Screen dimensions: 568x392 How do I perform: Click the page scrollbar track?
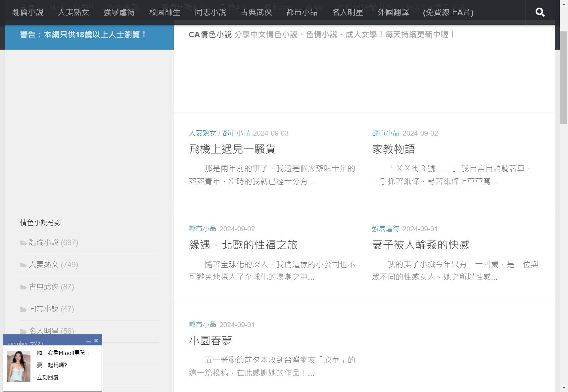pos(564,198)
